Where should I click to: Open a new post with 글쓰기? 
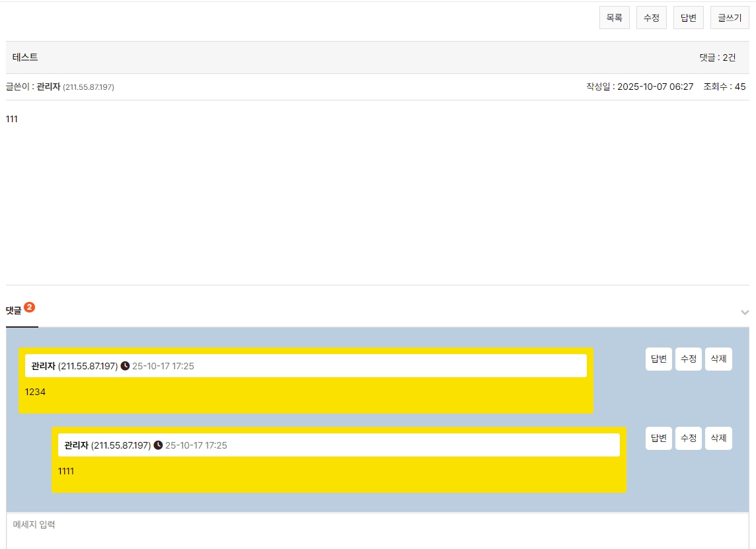tap(729, 18)
